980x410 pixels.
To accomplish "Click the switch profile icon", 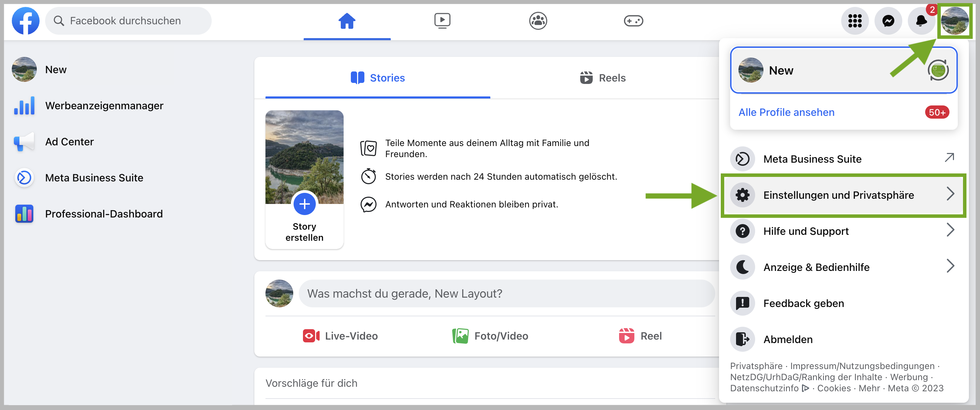I will [938, 70].
